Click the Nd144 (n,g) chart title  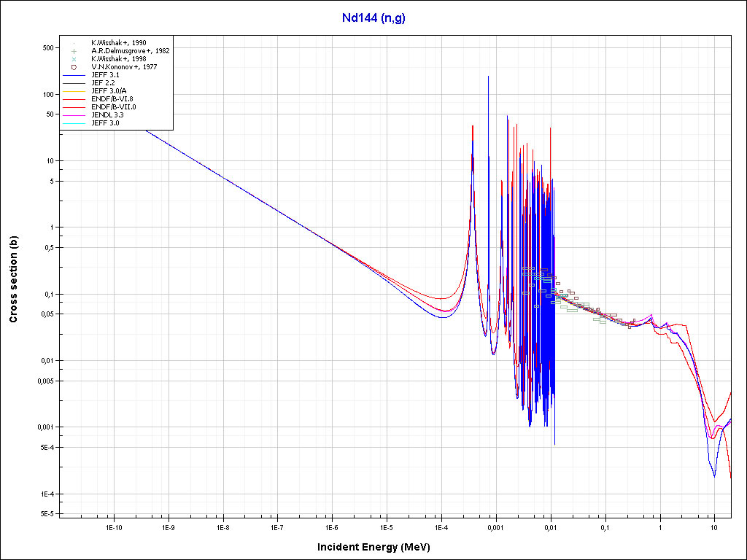(373, 18)
